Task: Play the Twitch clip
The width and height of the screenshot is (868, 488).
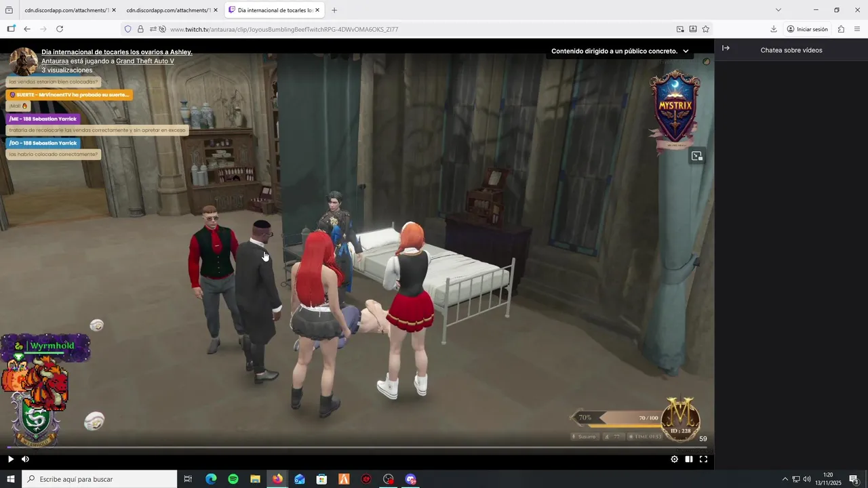Action: tap(10, 459)
